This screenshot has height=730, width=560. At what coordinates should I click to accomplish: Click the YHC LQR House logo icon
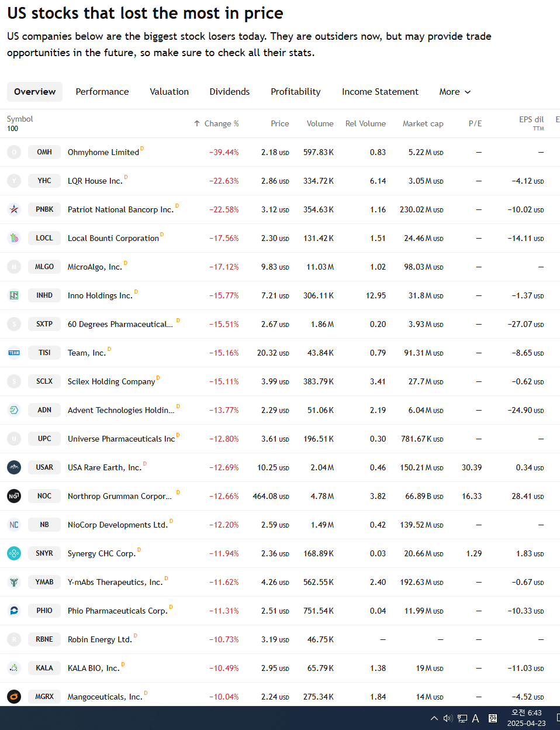tap(14, 181)
